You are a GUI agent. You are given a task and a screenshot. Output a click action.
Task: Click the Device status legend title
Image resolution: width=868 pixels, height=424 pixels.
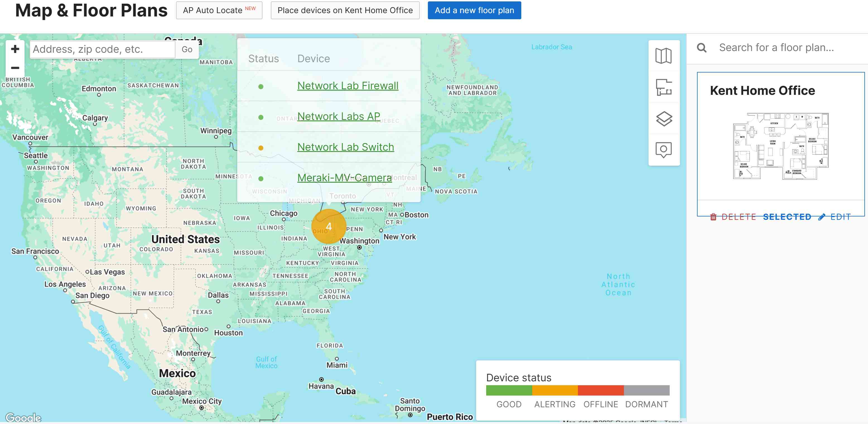519,377
